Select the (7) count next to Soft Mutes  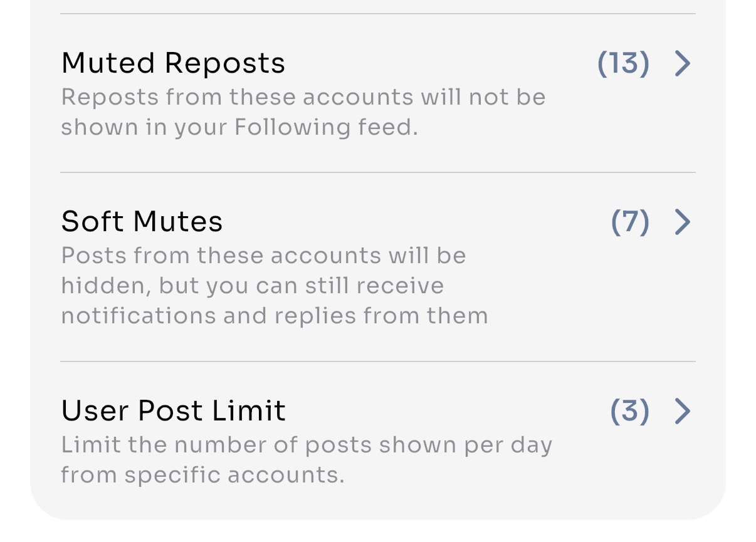(x=629, y=222)
